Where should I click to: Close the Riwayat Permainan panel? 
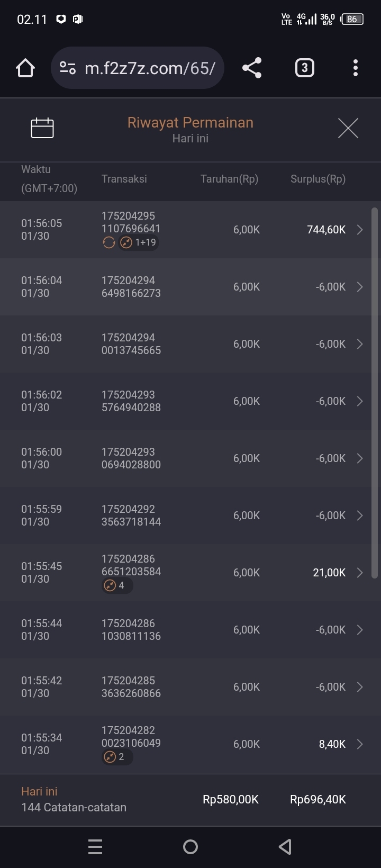tap(348, 128)
